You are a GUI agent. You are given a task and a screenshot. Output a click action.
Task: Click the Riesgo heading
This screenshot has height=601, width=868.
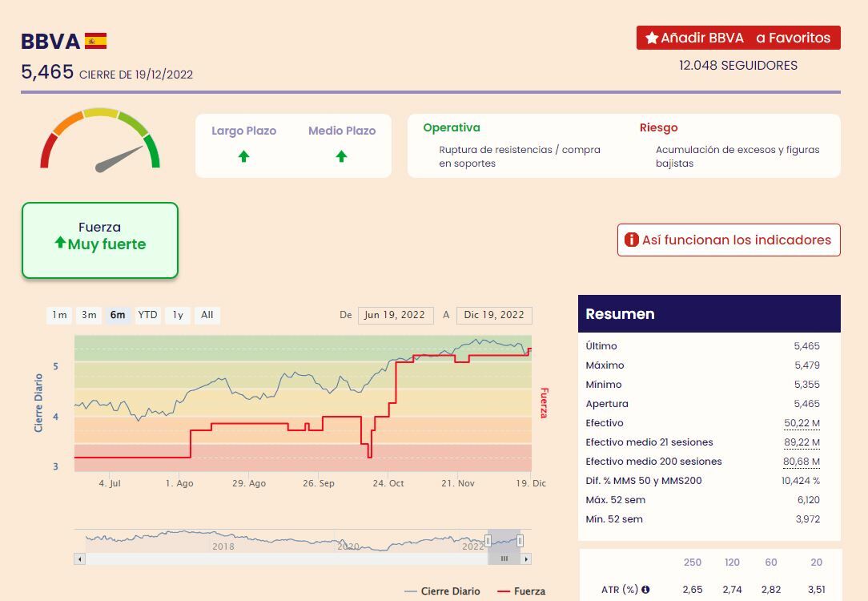[659, 128]
